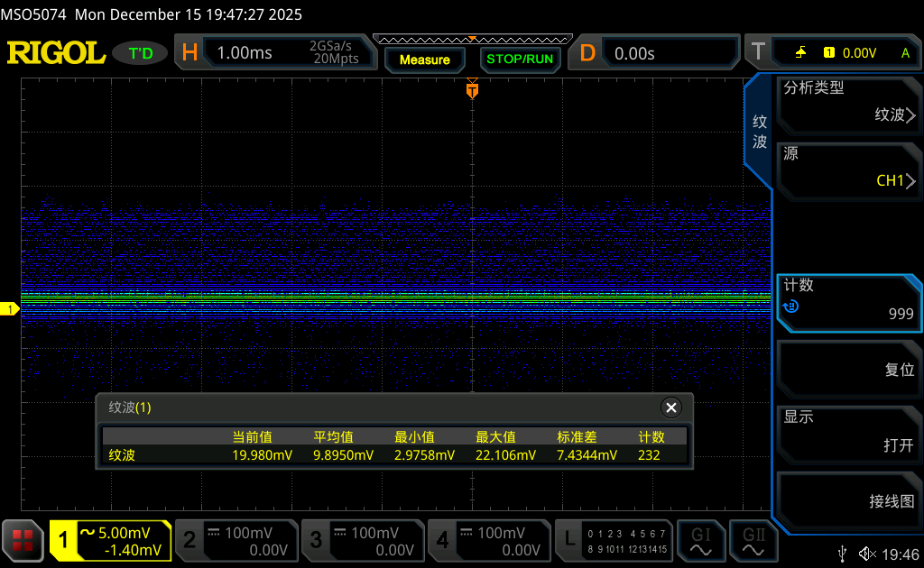Toggle channel 2 on

(236, 540)
